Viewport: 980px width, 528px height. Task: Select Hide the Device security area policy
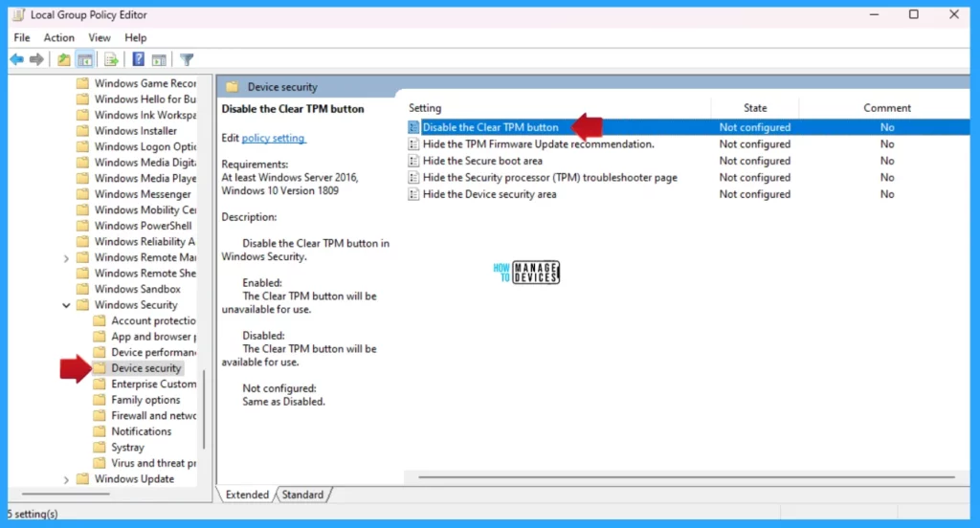pyautogui.click(x=489, y=194)
